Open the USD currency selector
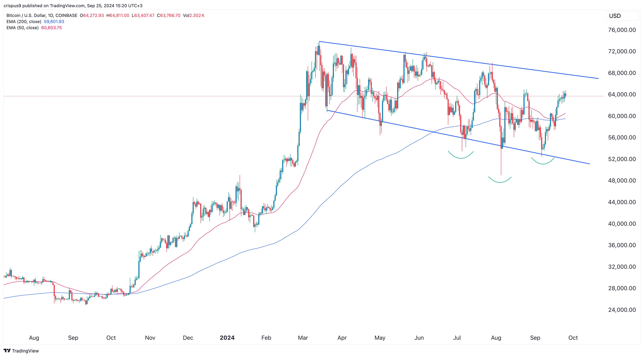 (x=622, y=16)
